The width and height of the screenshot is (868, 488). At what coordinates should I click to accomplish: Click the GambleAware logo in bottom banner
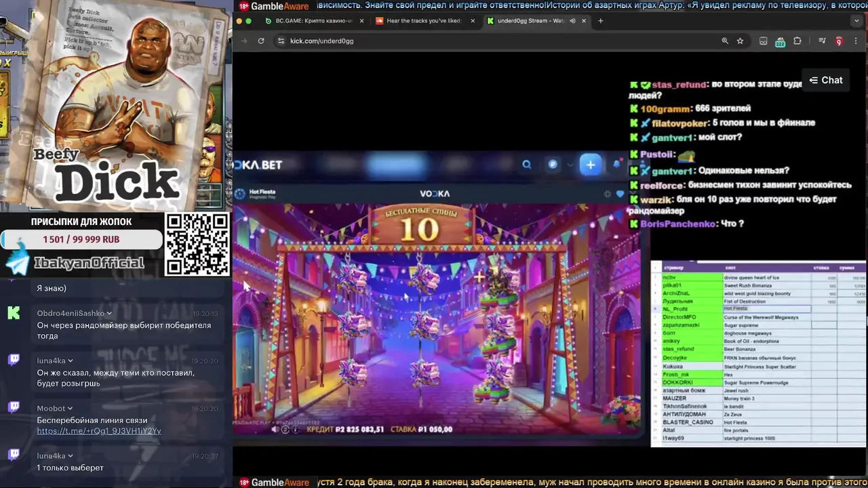[273, 483]
